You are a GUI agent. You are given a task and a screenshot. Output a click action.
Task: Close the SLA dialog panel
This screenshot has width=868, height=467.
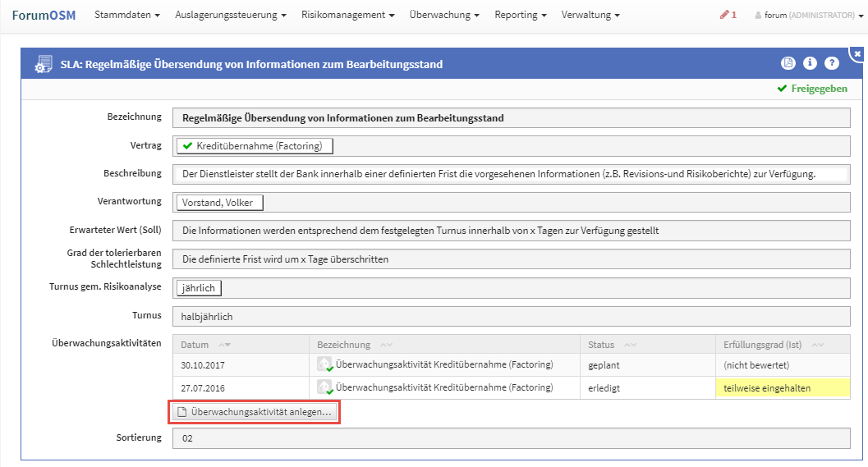tap(857, 54)
